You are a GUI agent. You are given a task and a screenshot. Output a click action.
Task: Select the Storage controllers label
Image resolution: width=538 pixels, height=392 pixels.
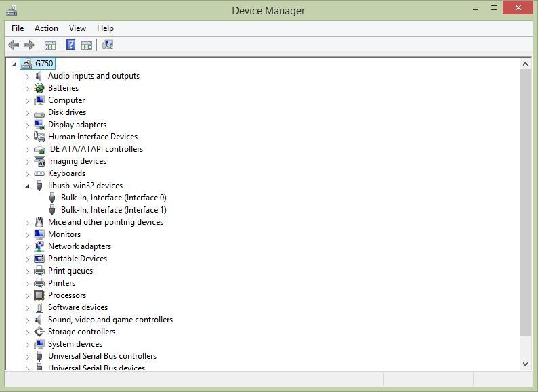pyautogui.click(x=81, y=332)
